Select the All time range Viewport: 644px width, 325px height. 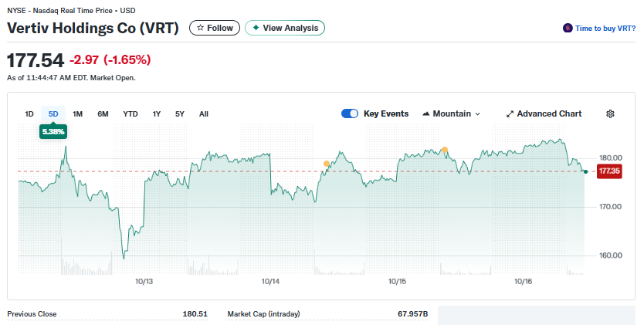204,113
